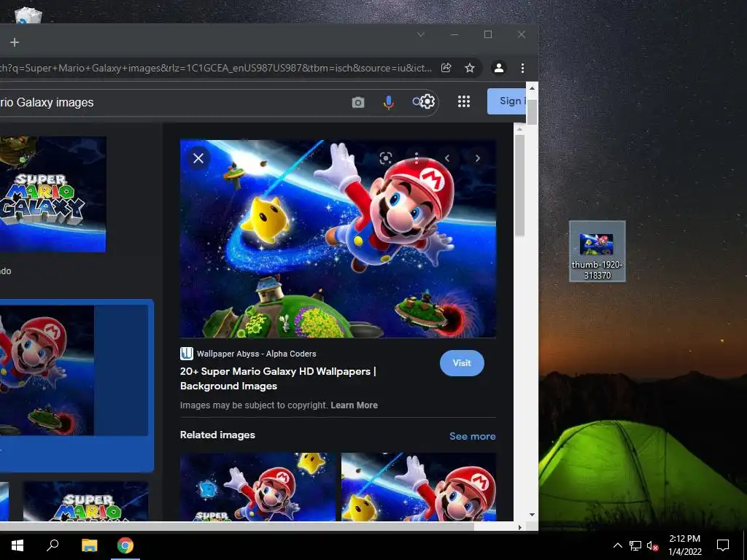This screenshot has height=560, width=747.
Task: Open the first related image thumbnail with blue star
Action: [x=258, y=486]
